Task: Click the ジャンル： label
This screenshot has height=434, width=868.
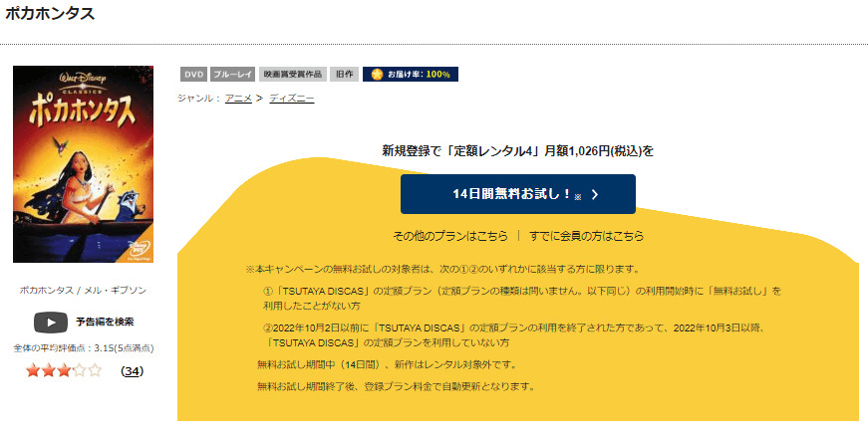Action: (x=199, y=99)
